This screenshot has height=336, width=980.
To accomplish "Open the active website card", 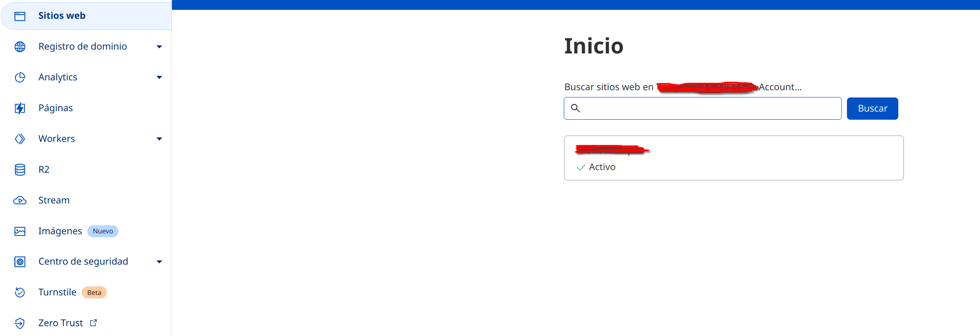I will [734, 158].
